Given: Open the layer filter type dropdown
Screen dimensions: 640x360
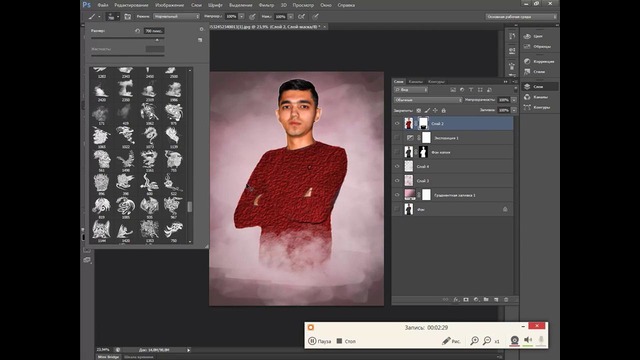Looking at the screenshot, I should pos(411,90).
